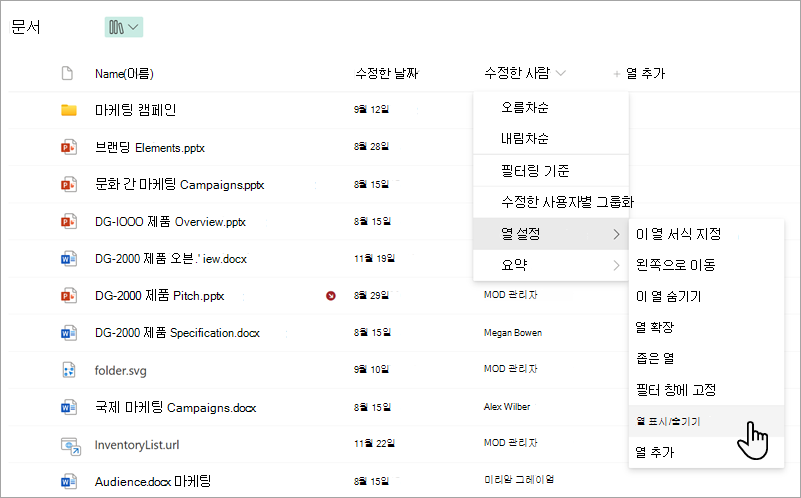This screenshot has height=498, width=801.
Task: Click the 11월 22일 date cell
Action: (x=374, y=443)
